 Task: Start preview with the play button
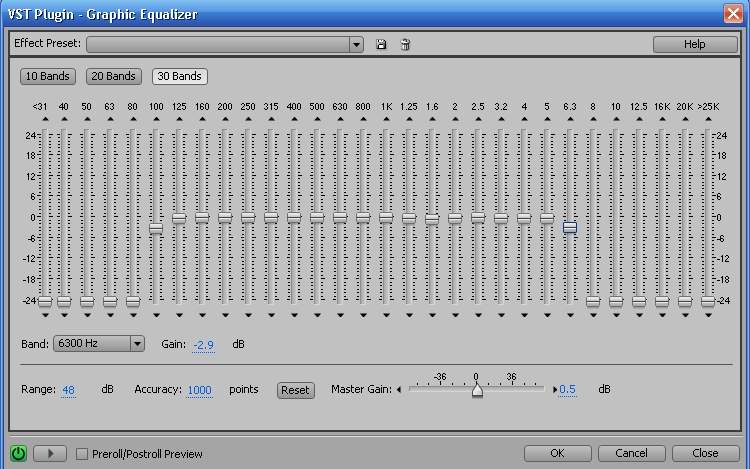pos(50,453)
